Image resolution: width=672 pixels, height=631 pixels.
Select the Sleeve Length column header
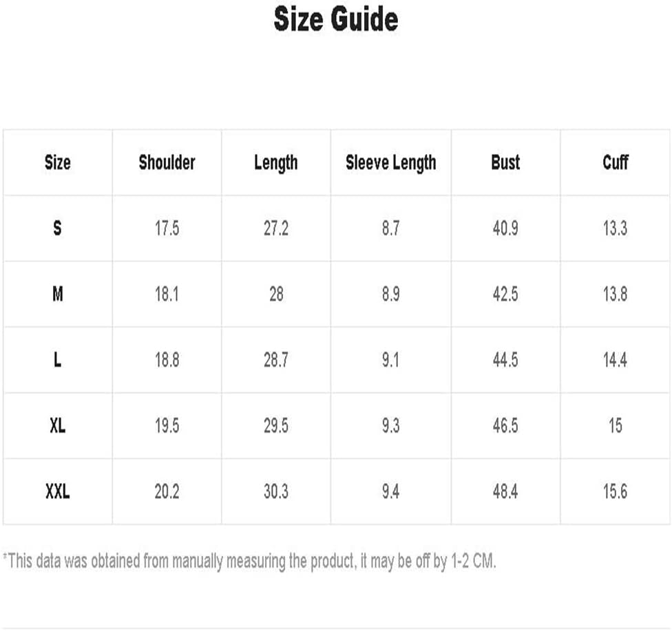[x=391, y=164]
